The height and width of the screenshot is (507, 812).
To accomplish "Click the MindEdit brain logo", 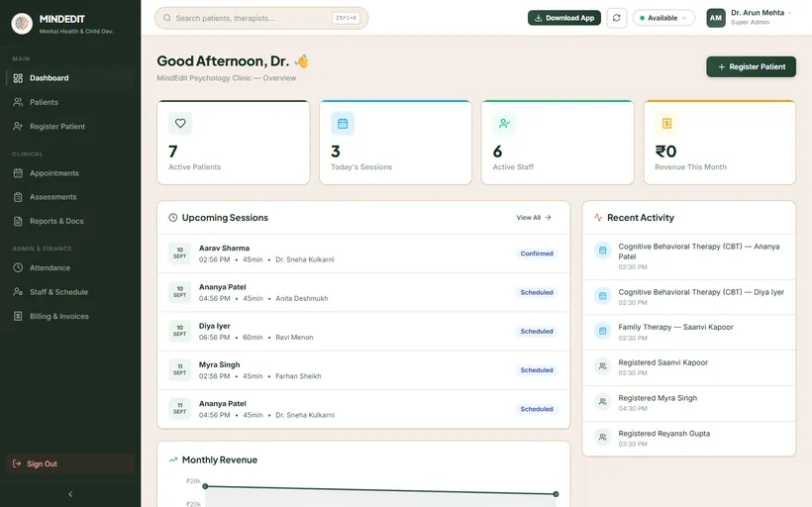I will pos(22,24).
